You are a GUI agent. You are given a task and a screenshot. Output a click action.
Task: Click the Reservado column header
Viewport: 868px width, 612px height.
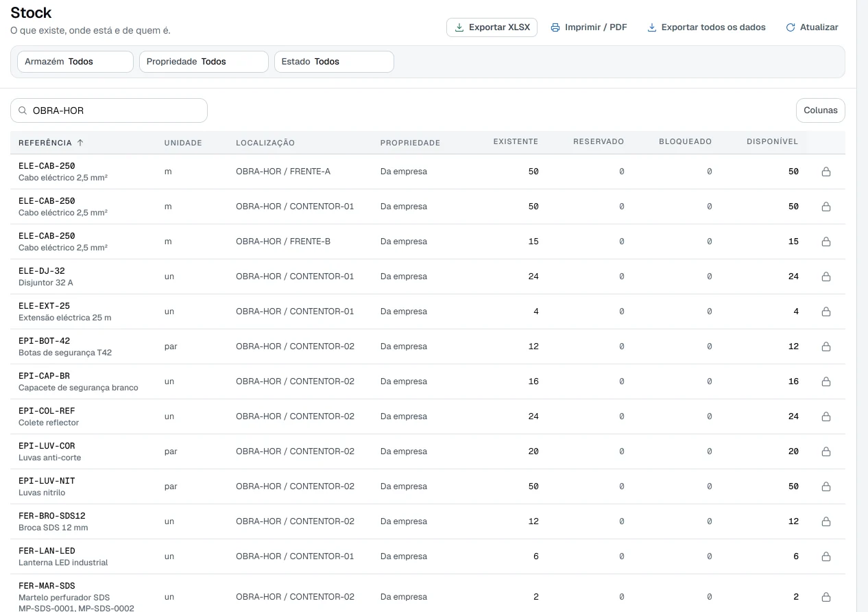pos(599,142)
